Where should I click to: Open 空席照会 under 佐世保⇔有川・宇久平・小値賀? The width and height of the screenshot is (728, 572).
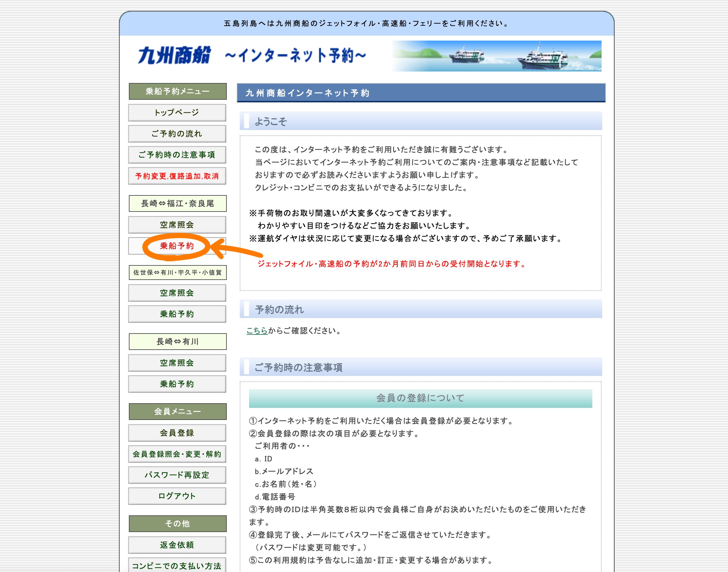point(177,293)
